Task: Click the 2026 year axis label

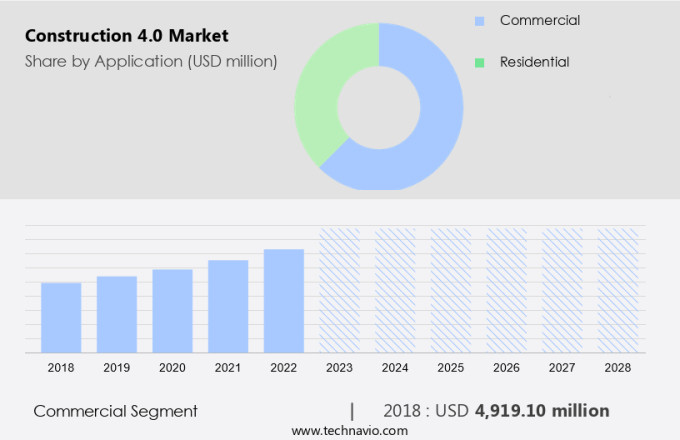Action: coord(506,368)
